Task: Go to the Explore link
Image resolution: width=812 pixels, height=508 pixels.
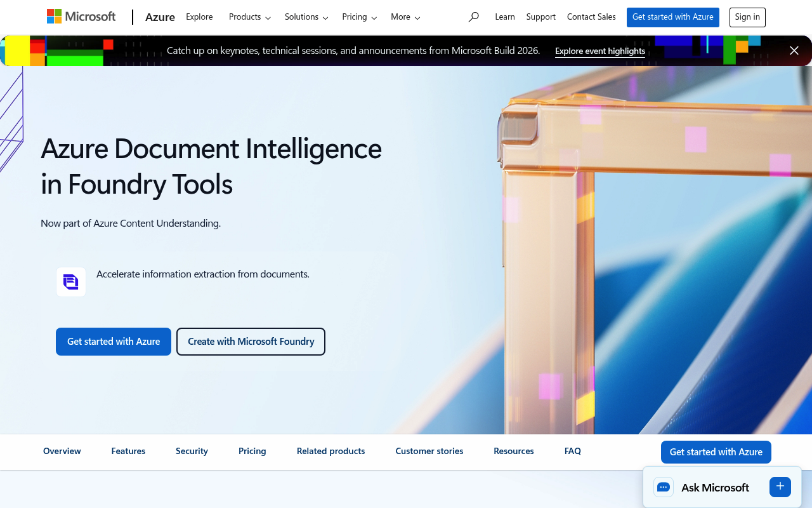Action: [x=199, y=17]
